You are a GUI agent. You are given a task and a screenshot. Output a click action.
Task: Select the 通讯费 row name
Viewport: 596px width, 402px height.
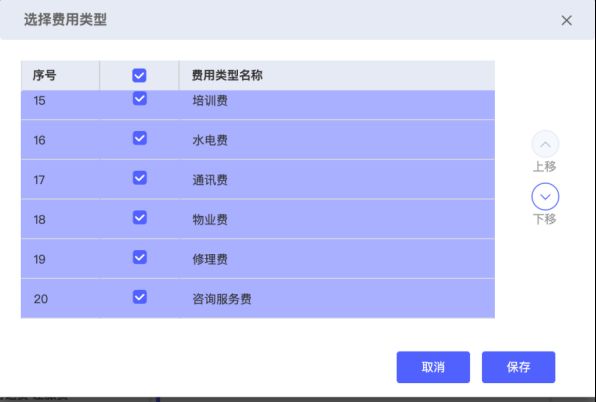tap(210, 180)
